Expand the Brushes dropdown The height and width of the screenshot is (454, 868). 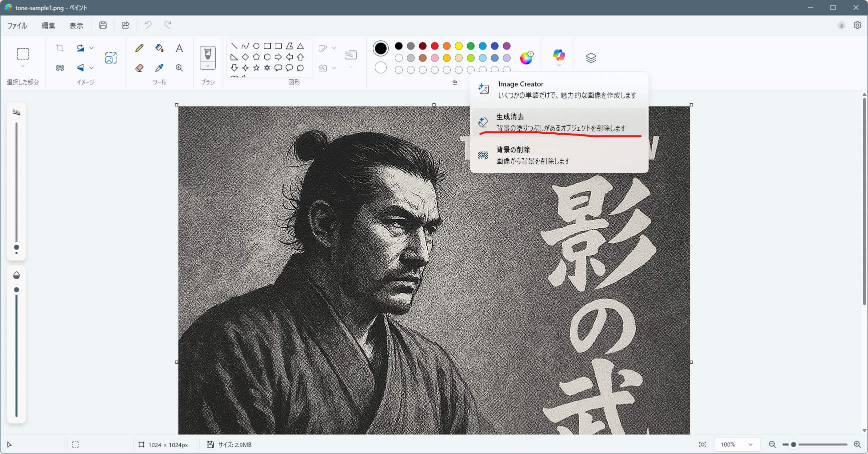[208, 66]
